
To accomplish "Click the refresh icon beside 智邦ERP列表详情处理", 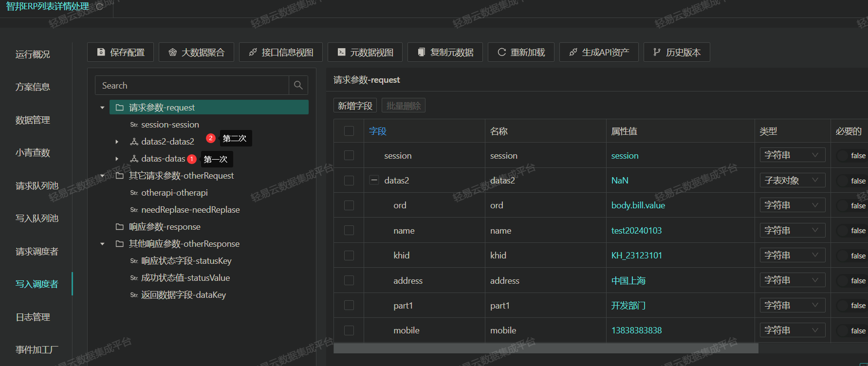I will tap(100, 7).
